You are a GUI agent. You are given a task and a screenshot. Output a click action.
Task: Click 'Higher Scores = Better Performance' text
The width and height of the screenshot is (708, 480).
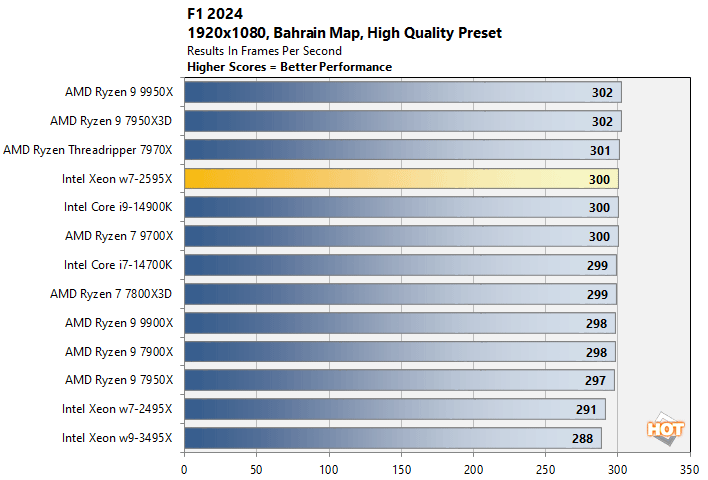point(289,67)
